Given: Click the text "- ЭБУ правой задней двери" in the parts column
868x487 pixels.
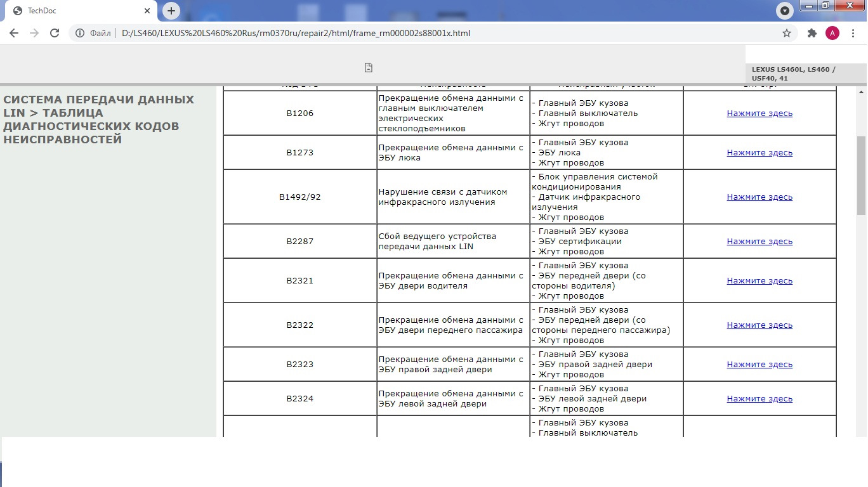Looking at the screenshot, I should (592, 365).
